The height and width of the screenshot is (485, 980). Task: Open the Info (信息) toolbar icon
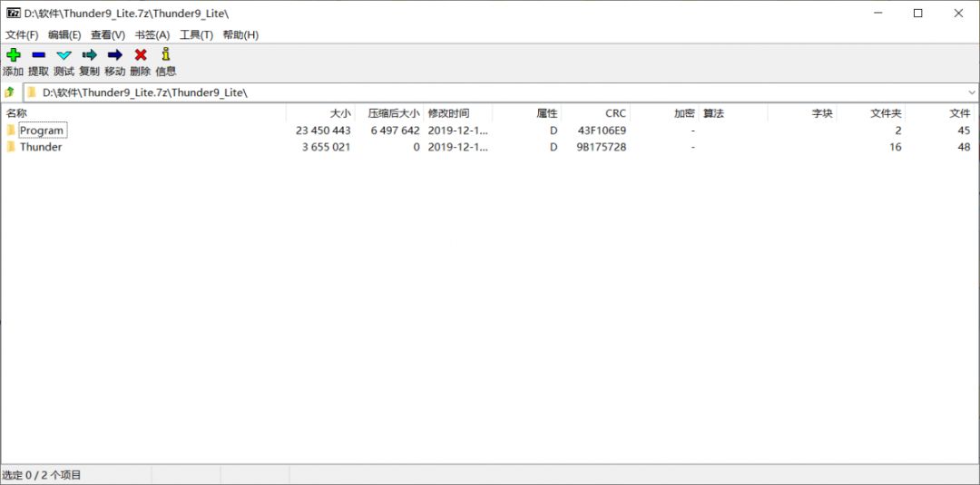point(166,54)
